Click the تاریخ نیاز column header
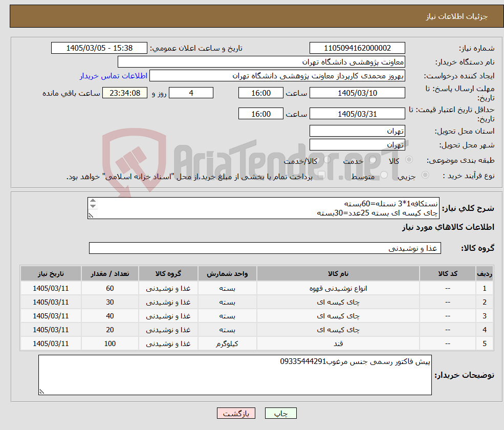This screenshot has height=430, width=504. click(51, 274)
